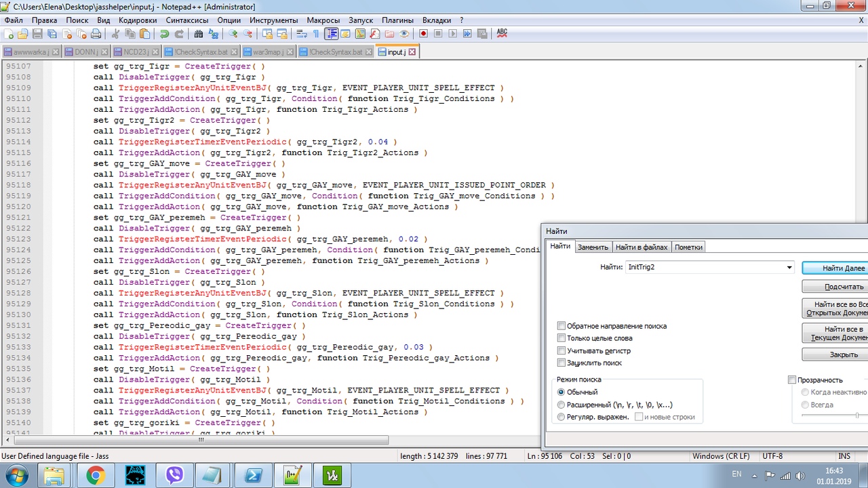Enable "Только целые слова" checkbox

pos(561,338)
